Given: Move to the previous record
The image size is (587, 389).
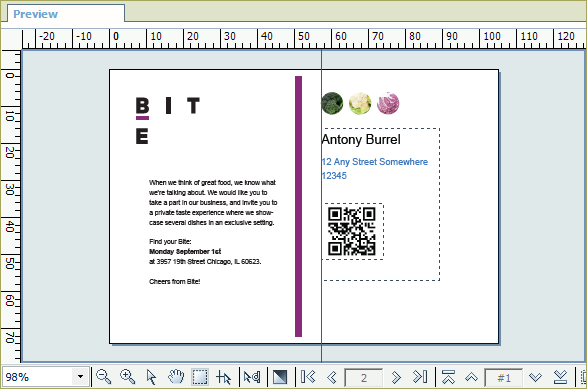Looking at the screenshot, I should click(x=472, y=377).
